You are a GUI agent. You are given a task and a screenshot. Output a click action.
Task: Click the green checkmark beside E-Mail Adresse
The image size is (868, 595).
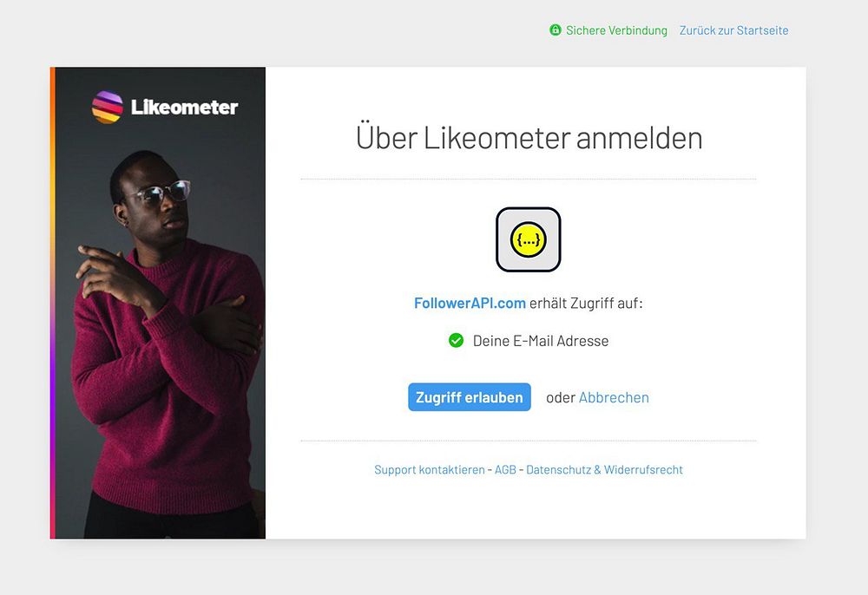tap(457, 341)
